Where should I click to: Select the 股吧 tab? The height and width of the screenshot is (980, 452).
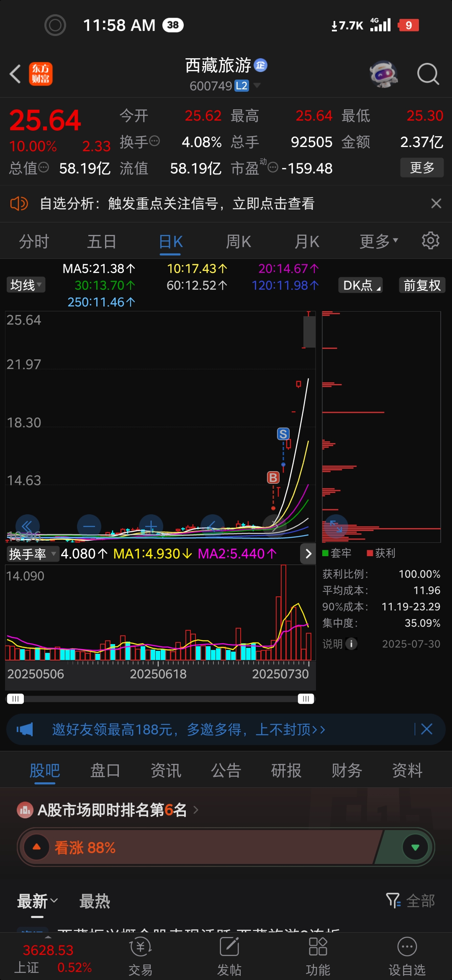pyautogui.click(x=45, y=770)
